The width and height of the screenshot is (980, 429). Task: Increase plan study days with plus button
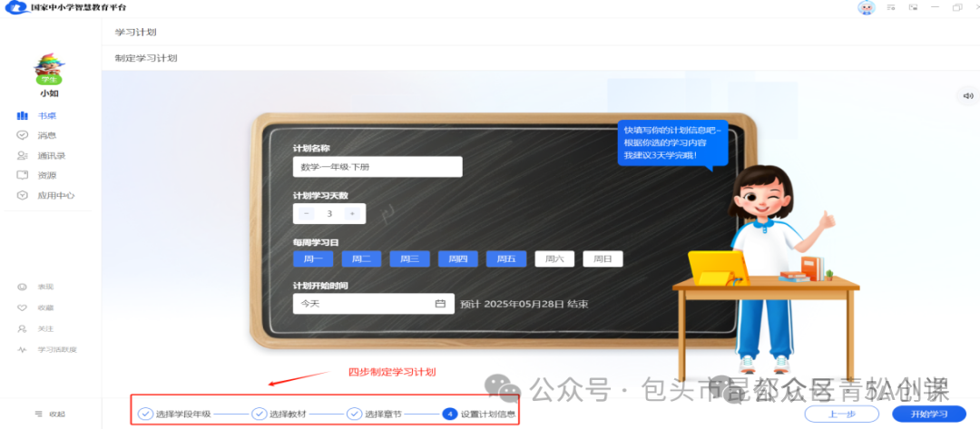click(352, 214)
